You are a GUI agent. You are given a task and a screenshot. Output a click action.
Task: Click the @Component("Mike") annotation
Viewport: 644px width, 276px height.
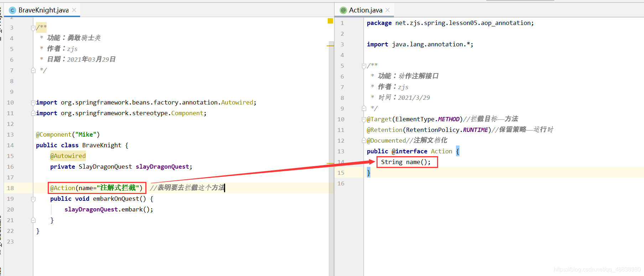pyautogui.click(x=68, y=134)
